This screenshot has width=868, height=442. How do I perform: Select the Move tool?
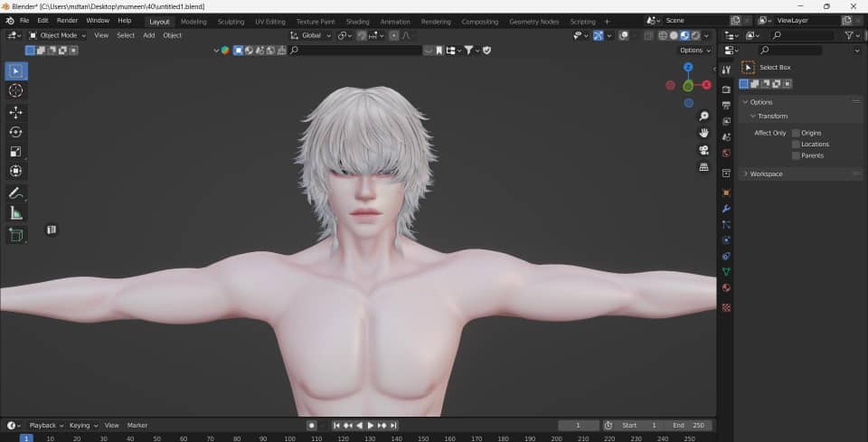click(x=16, y=112)
